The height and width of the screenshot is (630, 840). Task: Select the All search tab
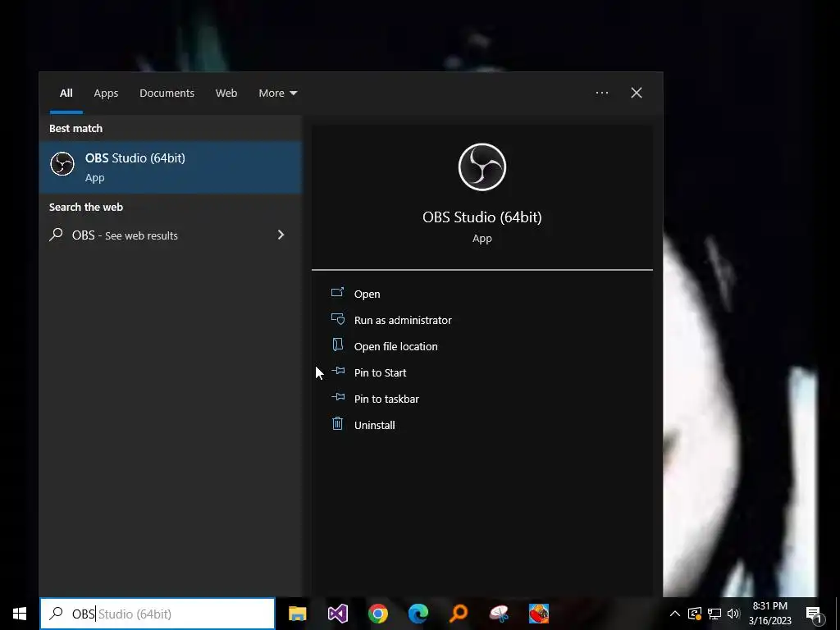66,94
